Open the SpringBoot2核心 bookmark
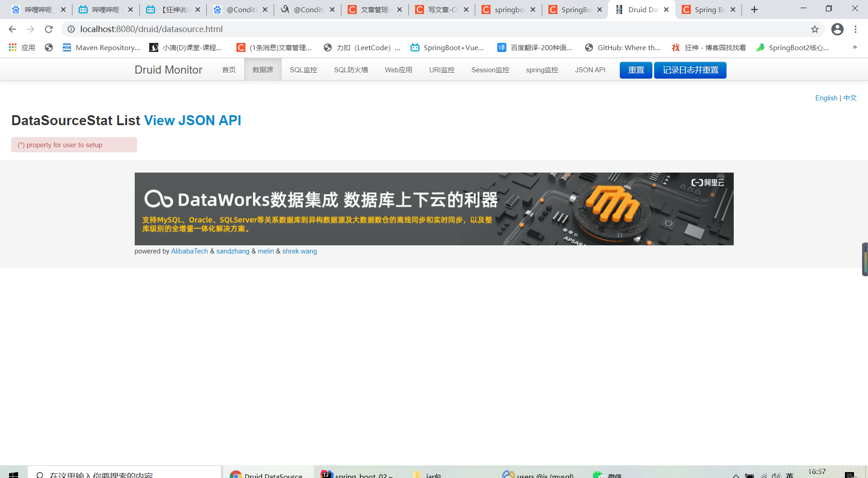Image resolution: width=868 pixels, height=478 pixels. click(793, 47)
